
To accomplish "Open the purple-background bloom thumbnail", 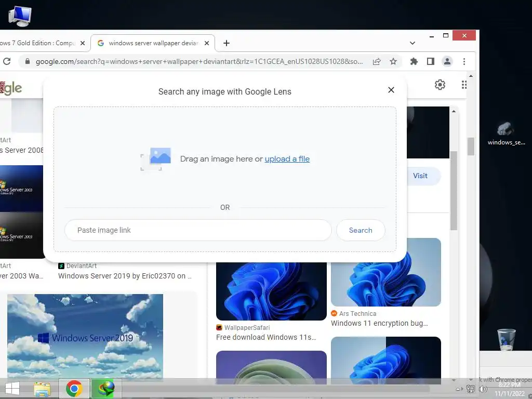I will (271, 367).
